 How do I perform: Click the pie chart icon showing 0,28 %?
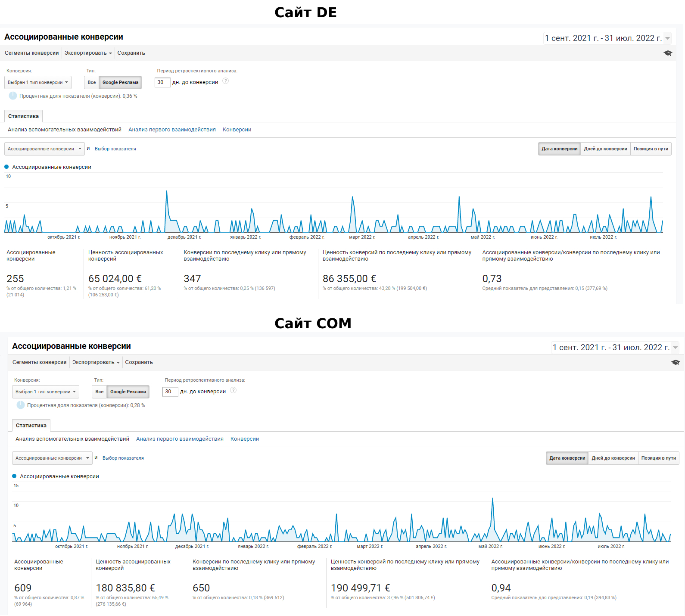21,405
